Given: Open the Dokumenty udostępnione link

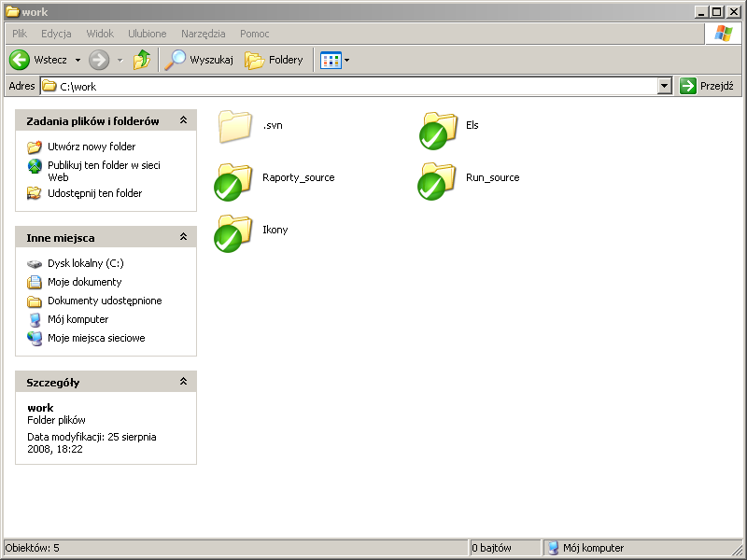Looking at the screenshot, I should (x=105, y=301).
